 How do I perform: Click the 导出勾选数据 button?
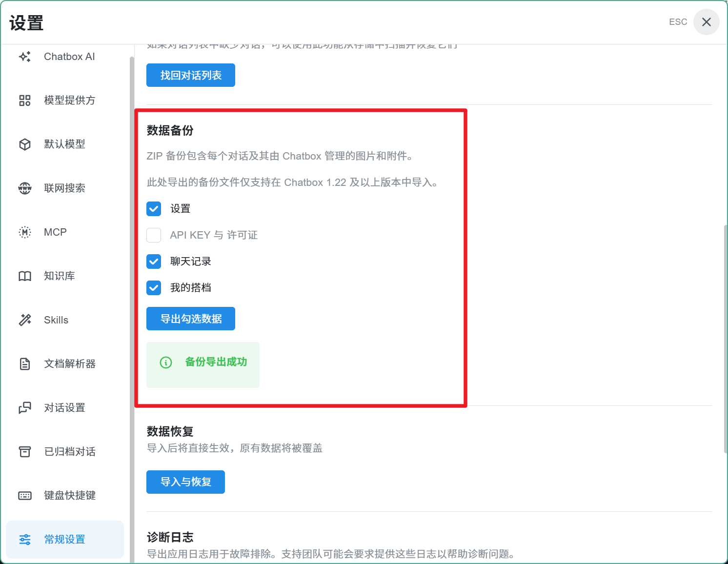(x=191, y=319)
